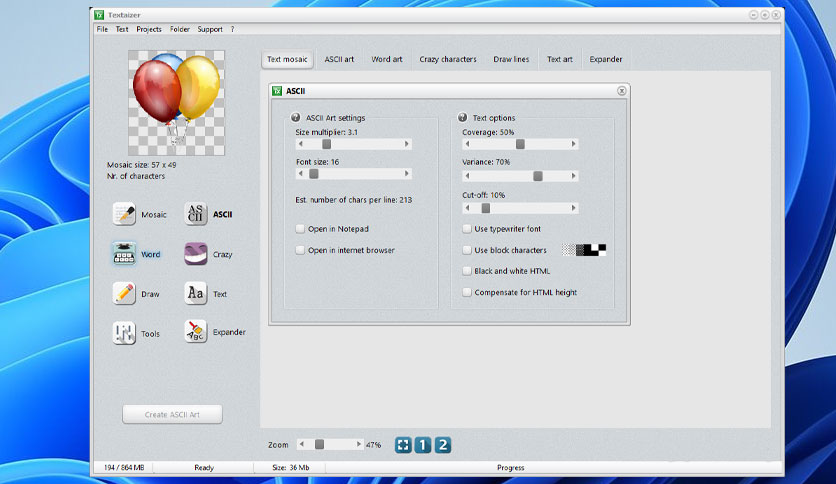The width and height of the screenshot is (836, 484).
Task: Select the Draw pencil icon
Action: (x=124, y=294)
